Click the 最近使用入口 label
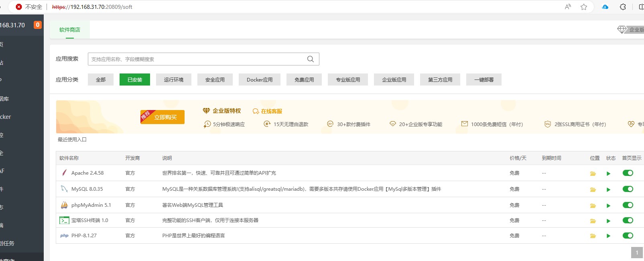This screenshot has height=261, width=644. [72, 140]
